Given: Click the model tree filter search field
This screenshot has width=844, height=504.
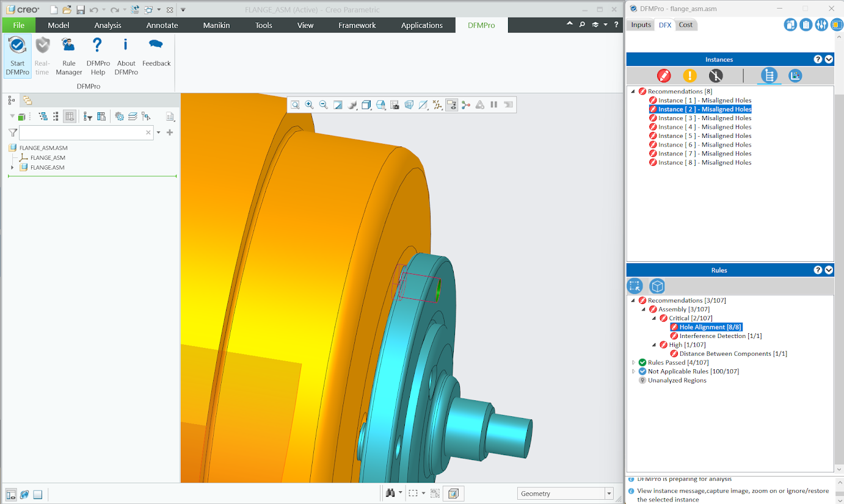Looking at the screenshot, I should click(82, 132).
